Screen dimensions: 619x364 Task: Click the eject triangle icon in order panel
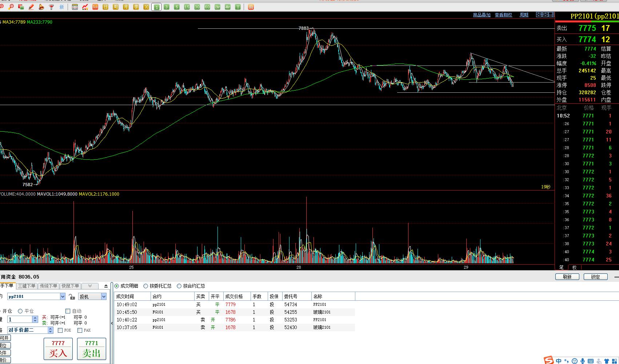(x=106, y=286)
